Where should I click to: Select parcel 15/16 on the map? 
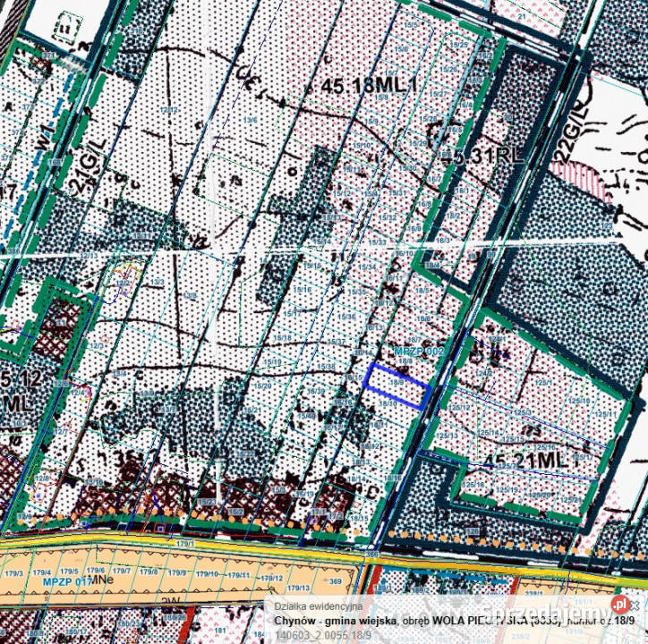303,289
